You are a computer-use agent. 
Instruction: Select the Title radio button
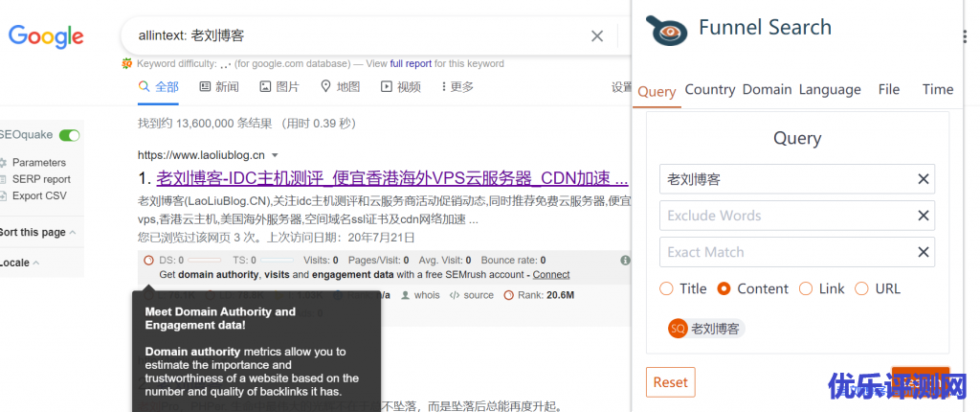(x=667, y=288)
